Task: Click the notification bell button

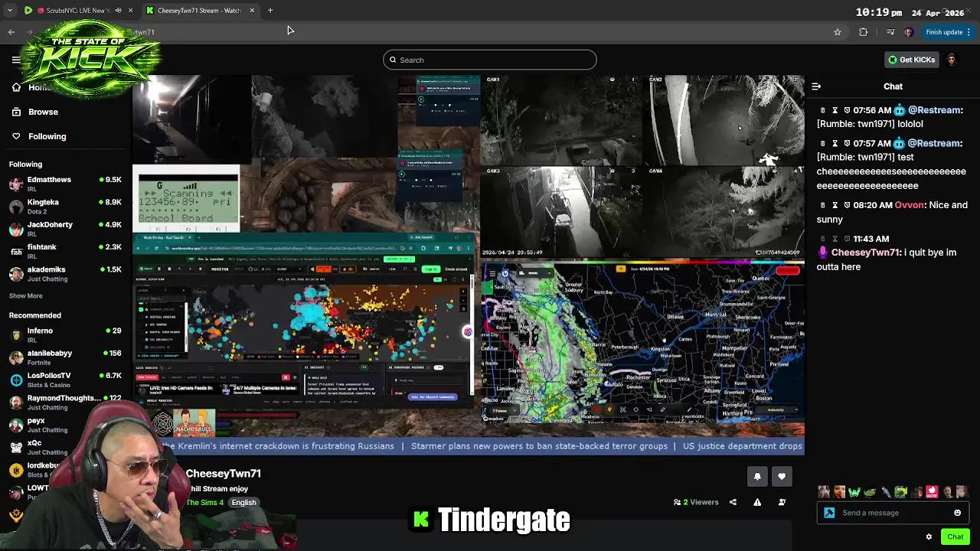Action: tap(757, 477)
